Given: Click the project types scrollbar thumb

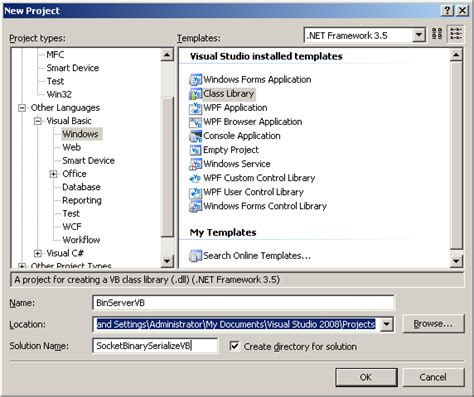Looking at the screenshot, I should point(167,167).
